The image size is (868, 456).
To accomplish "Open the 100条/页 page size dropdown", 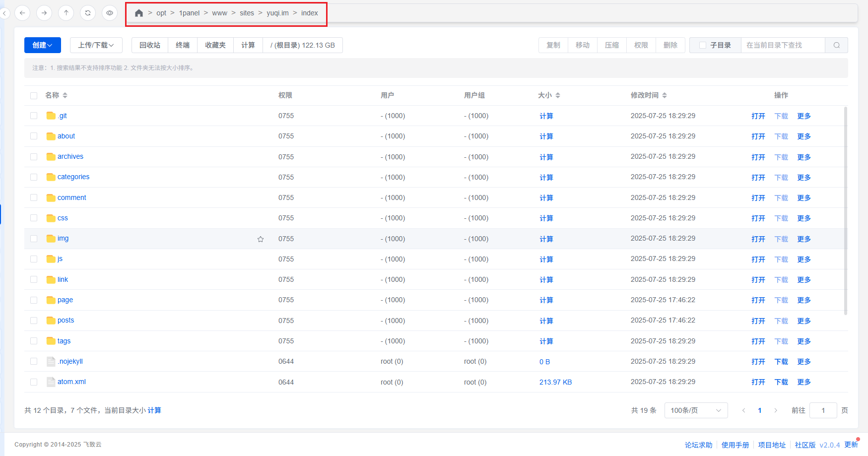I will (695, 410).
